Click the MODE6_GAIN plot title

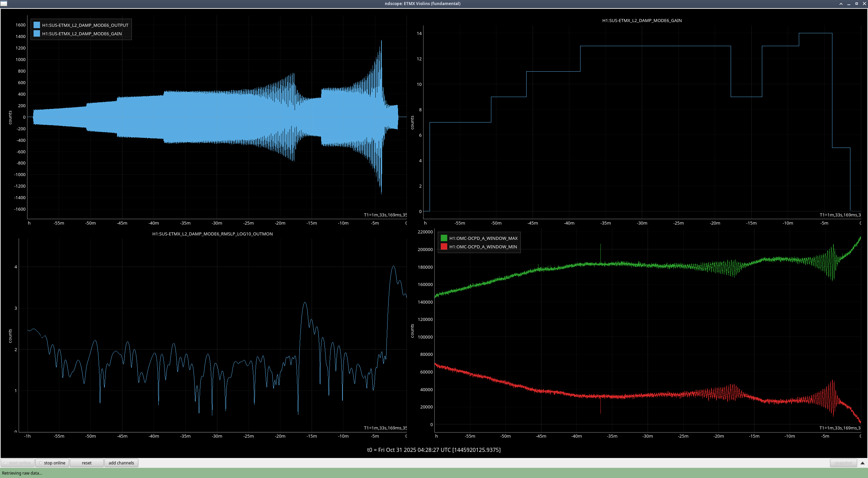click(x=642, y=20)
